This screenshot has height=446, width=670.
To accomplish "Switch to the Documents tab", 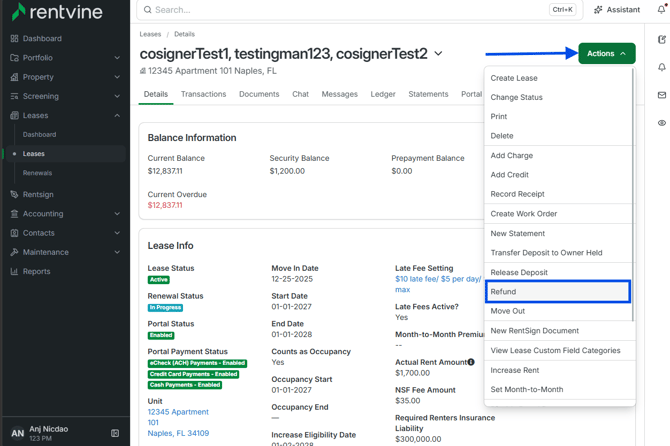I will tap(259, 94).
